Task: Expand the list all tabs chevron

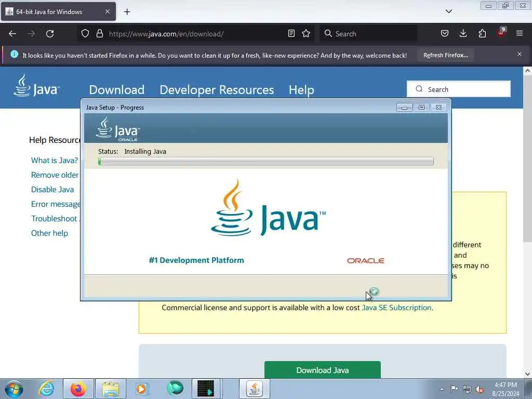Action: pos(448,11)
